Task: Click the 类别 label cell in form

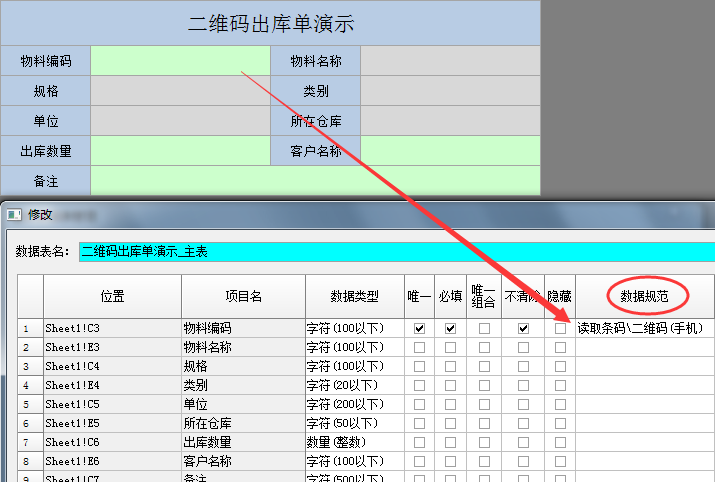Action: coord(316,91)
